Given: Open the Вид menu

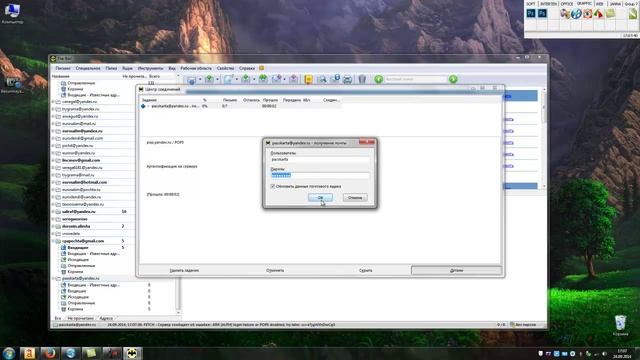Looking at the screenshot, I should pyautogui.click(x=172, y=68).
